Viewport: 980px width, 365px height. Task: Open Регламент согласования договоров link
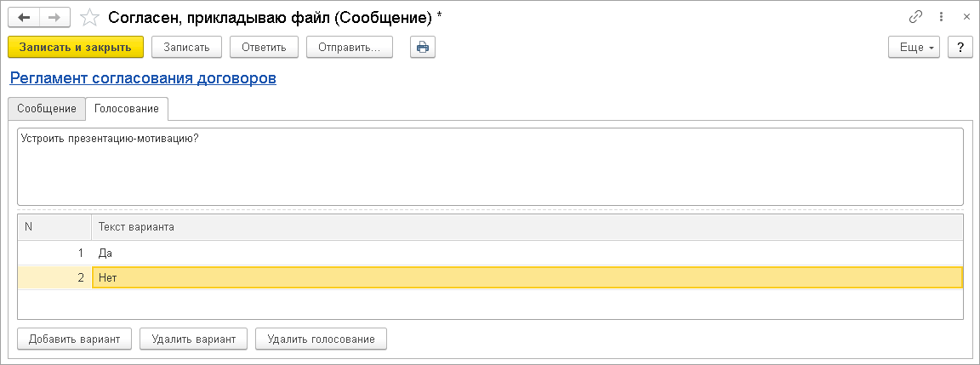click(x=143, y=79)
